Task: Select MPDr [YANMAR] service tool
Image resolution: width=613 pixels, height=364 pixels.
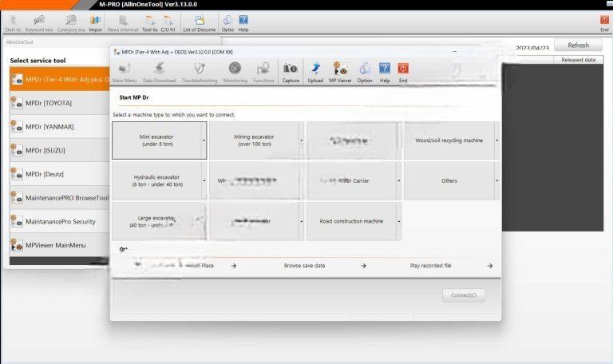Action: click(59, 127)
